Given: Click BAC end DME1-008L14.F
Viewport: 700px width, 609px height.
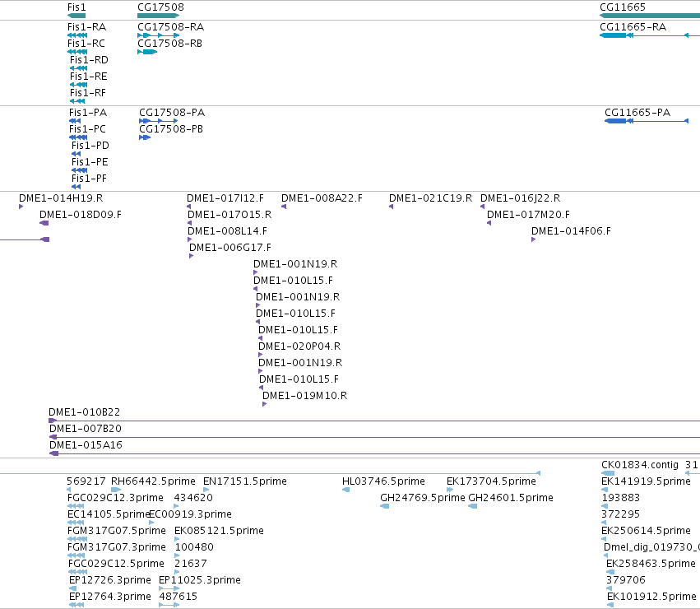Looking at the screenshot, I should click(227, 231).
